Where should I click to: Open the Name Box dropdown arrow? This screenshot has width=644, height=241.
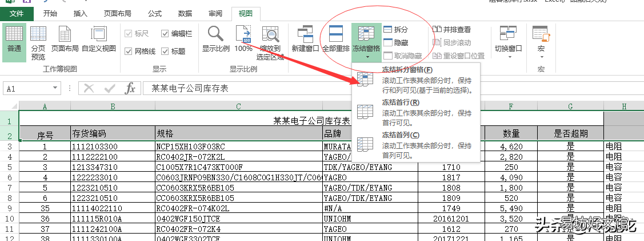(55, 88)
